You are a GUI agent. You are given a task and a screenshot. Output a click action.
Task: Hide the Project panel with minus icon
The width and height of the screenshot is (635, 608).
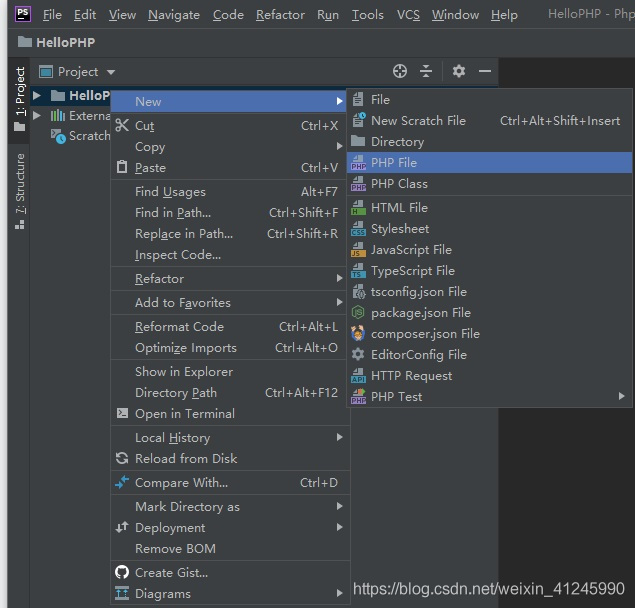click(485, 71)
